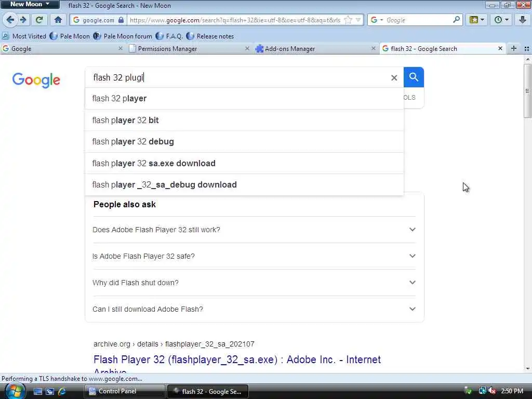Bookmark this page with the star icon
Viewport: 532px width, 399px height.
(348, 20)
